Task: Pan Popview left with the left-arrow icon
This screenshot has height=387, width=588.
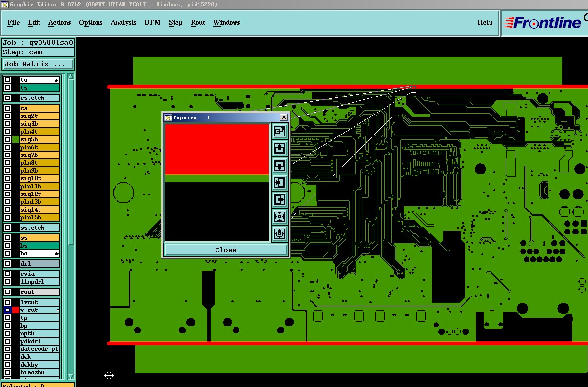Action: tap(279, 182)
